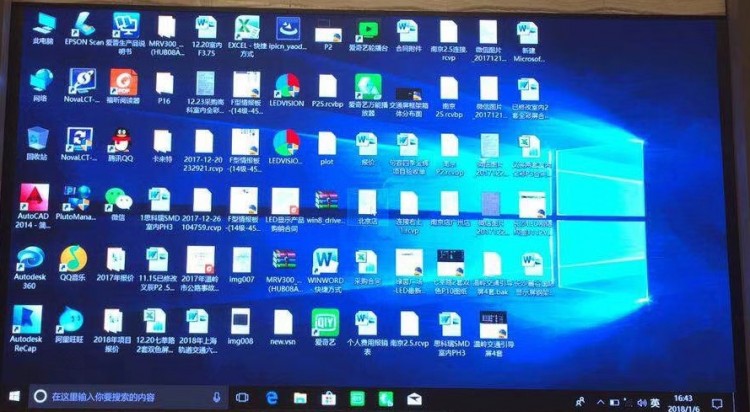Open the Recycle Bin
The width and height of the screenshot is (750, 412).
(x=38, y=138)
